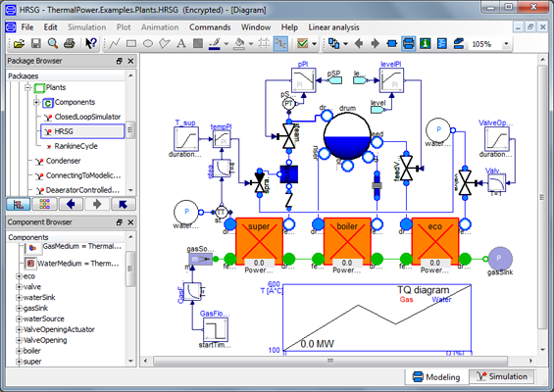Select the Bitmap insert tool
The image size is (554, 392).
coord(198,44)
